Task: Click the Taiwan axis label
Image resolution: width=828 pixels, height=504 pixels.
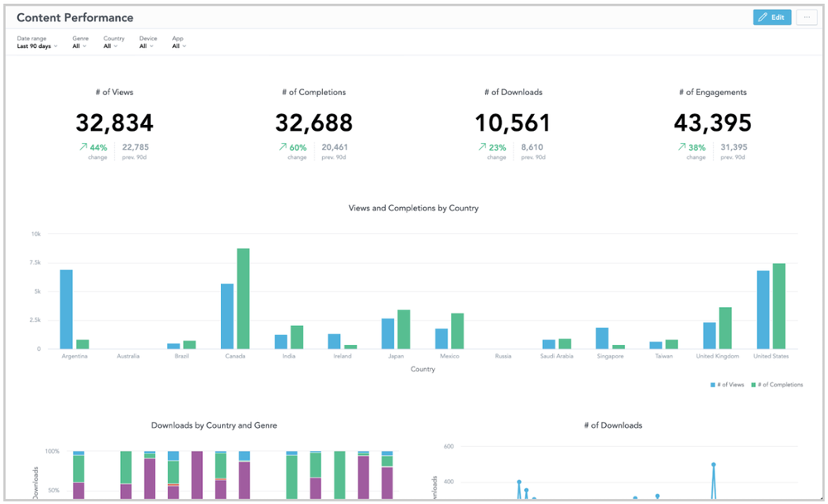Action: tap(664, 356)
